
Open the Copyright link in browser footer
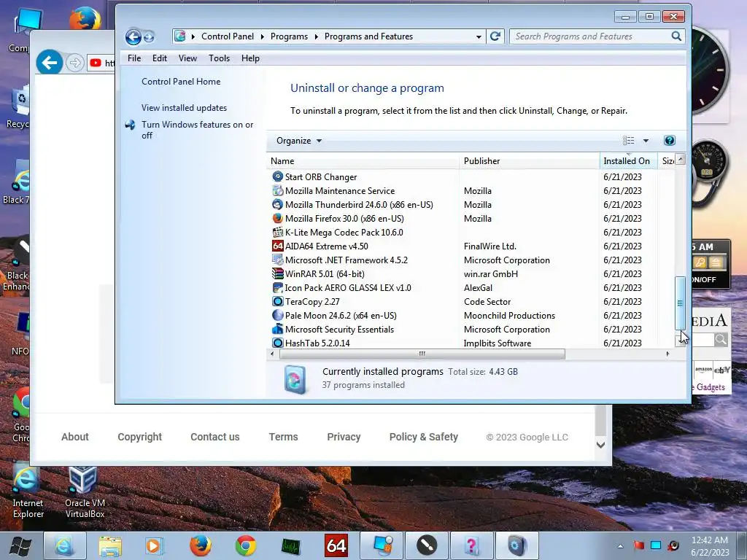(x=139, y=437)
